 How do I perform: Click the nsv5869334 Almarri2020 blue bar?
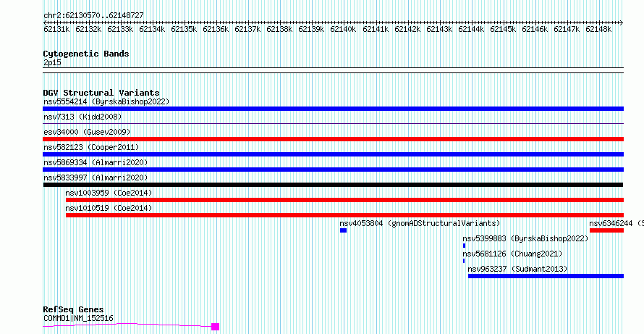[333, 170]
